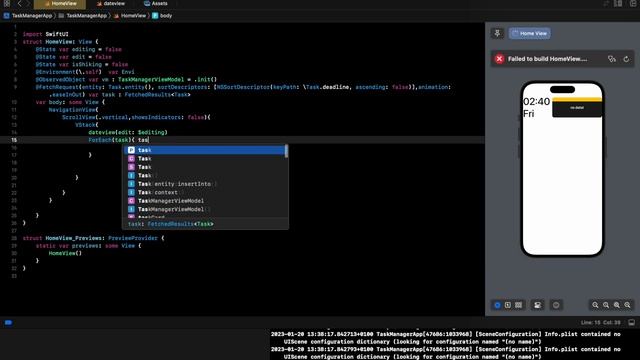Pin the canvas preview
This screenshot has width=640, height=360.
pyautogui.click(x=497, y=33)
